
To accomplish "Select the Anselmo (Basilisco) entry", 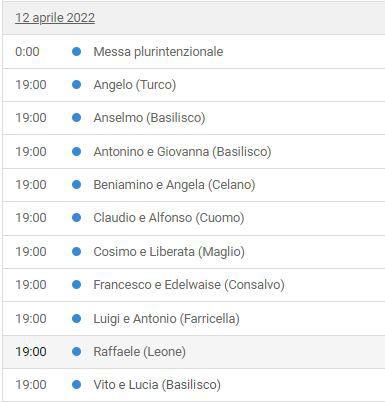I will pos(149,118).
